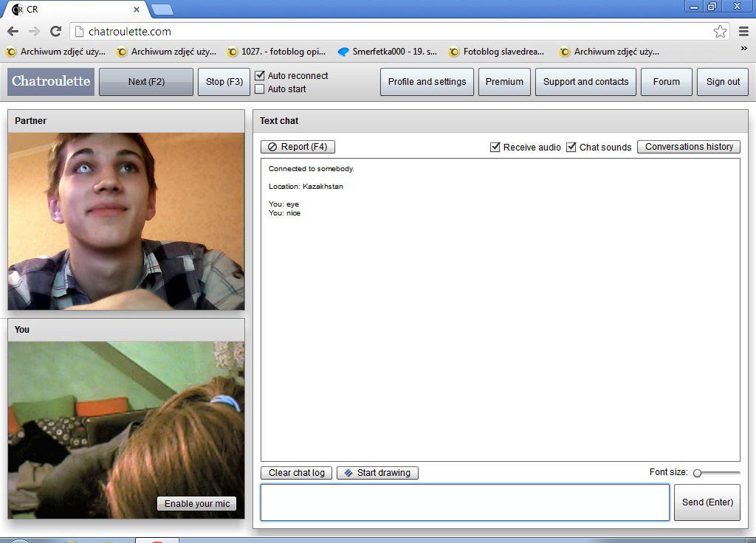The image size is (756, 543).
Task: Enable your mic on the You video
Action: click(x=196, y=503)
